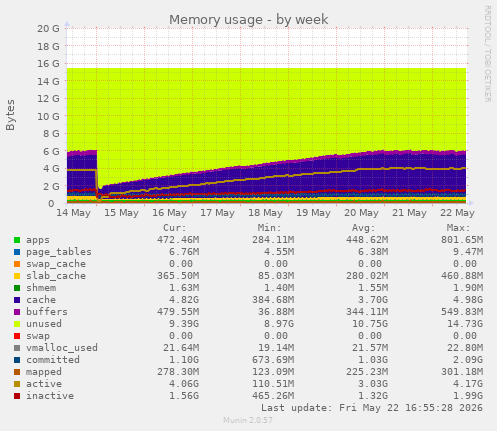Select the 'vmalloc_used' legend label
Screen dimensions: 497x431
(x=62, y=348)
